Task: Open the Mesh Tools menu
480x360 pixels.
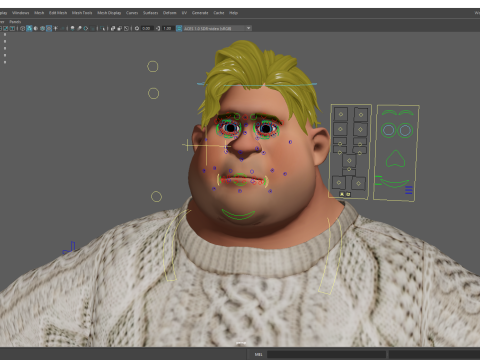Action: (x=82, y=13)
